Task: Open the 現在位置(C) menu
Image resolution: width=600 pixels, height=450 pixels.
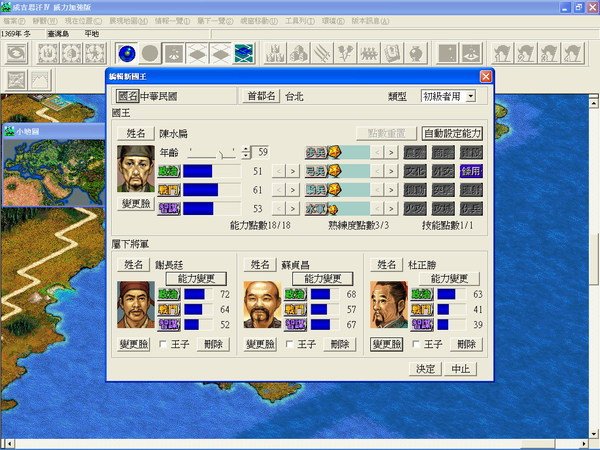Action: pos(83,21)
